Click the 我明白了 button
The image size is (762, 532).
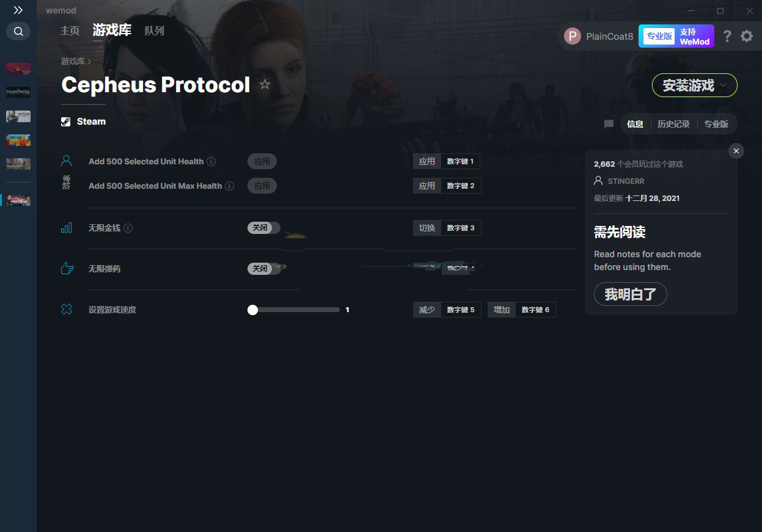[x=630, y=294]
